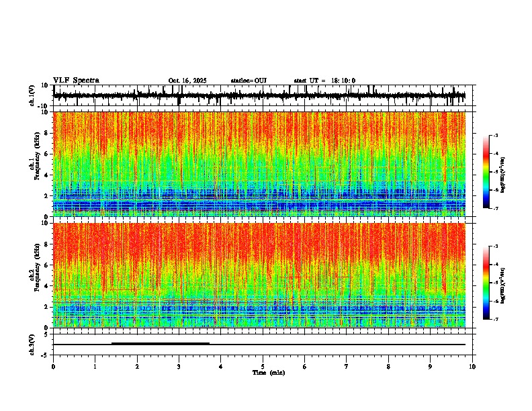This screenshot has width=532, height=411.
Task: Click time axis tick label "9"
Action: click(x=430, y=367)
